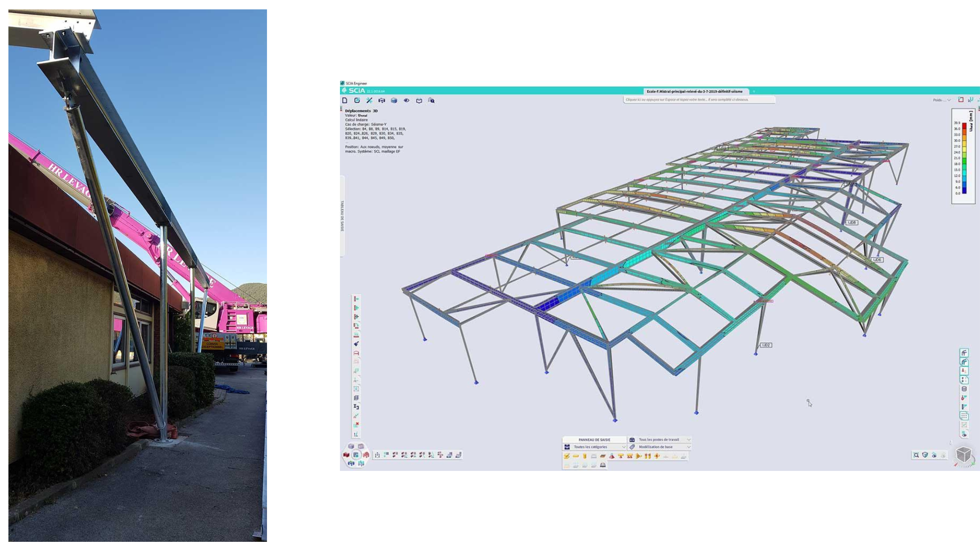
Task: Click the yellow column member icon in input panel
Action: (x=585, y=456)
